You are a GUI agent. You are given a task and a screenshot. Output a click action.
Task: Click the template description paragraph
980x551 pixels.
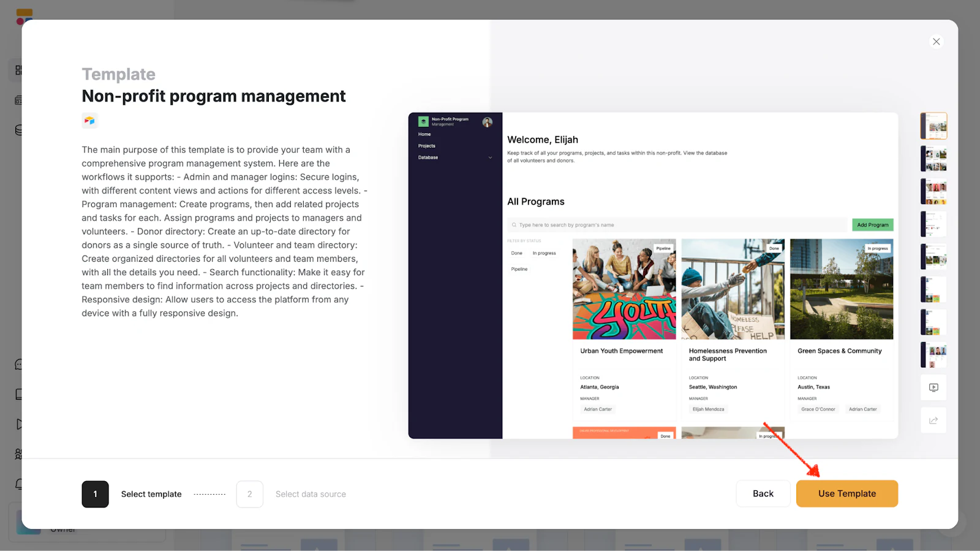point(224,231)
